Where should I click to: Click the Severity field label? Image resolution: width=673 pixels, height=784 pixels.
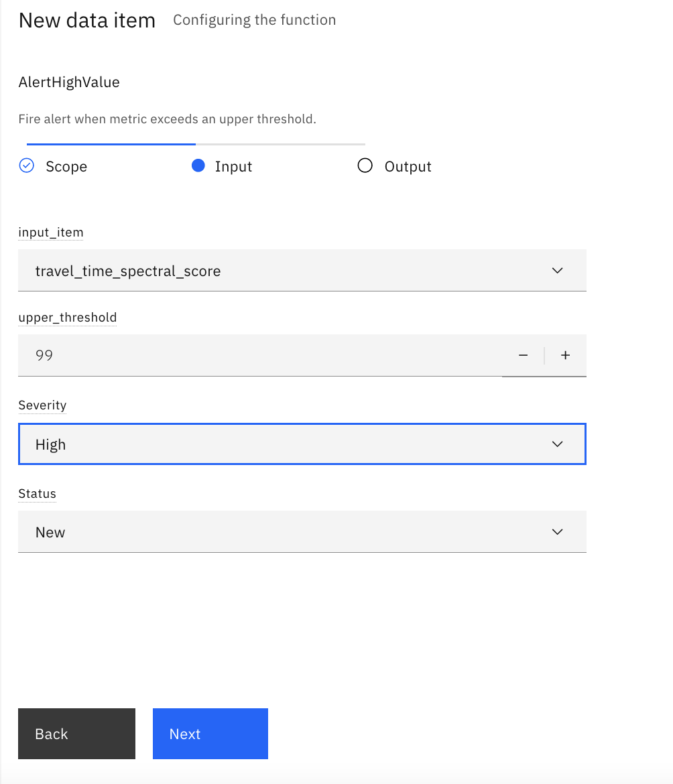42,405
